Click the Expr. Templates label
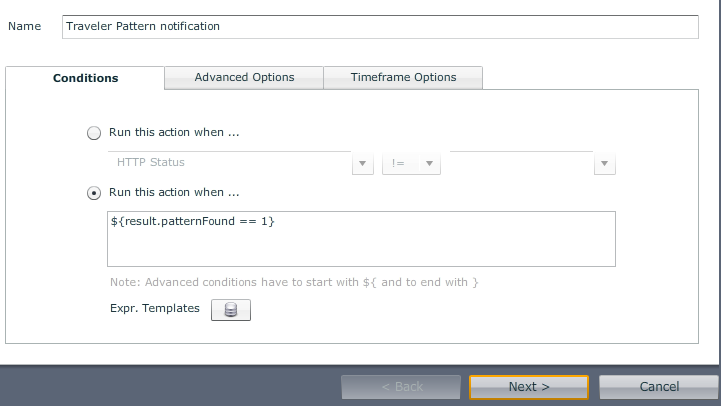721x406 pixels. pos(155,308)
